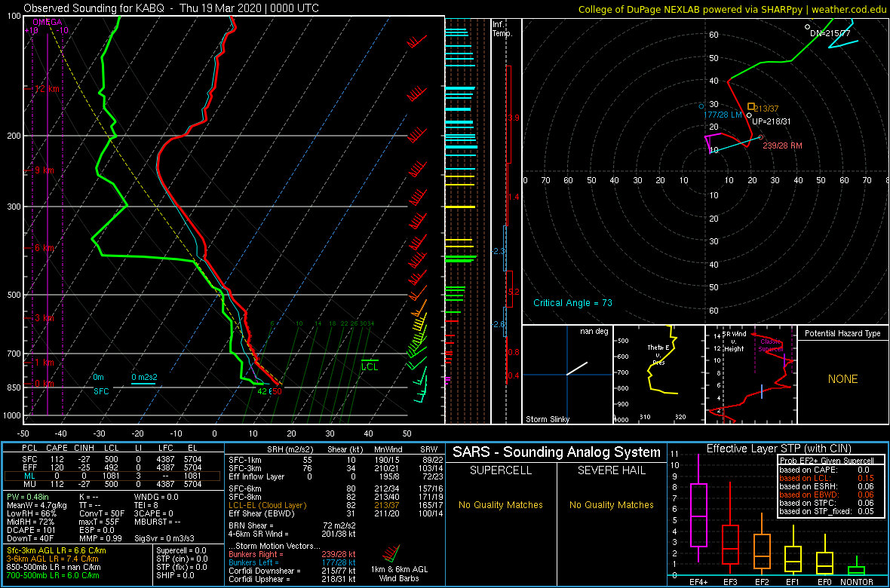
Task: Click the OMEGA label on the skew-T
Action: tap(46, 22)
